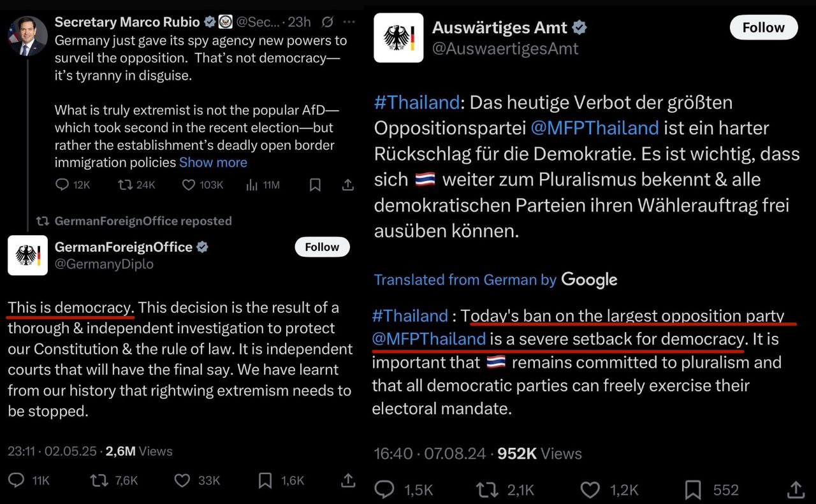Share the Auswärtiges Amt tweet
The image size is (816, 504).
795,489
